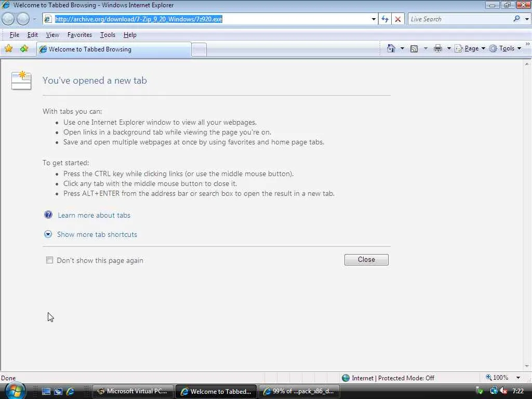This screenshot has height=399, width=532.
Task: Open Favorites Center star icon
Action: point(8,48)
